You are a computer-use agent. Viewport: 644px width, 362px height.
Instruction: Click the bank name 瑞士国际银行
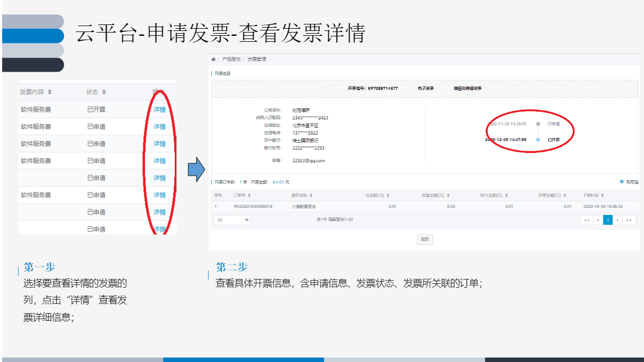(305, 141)
